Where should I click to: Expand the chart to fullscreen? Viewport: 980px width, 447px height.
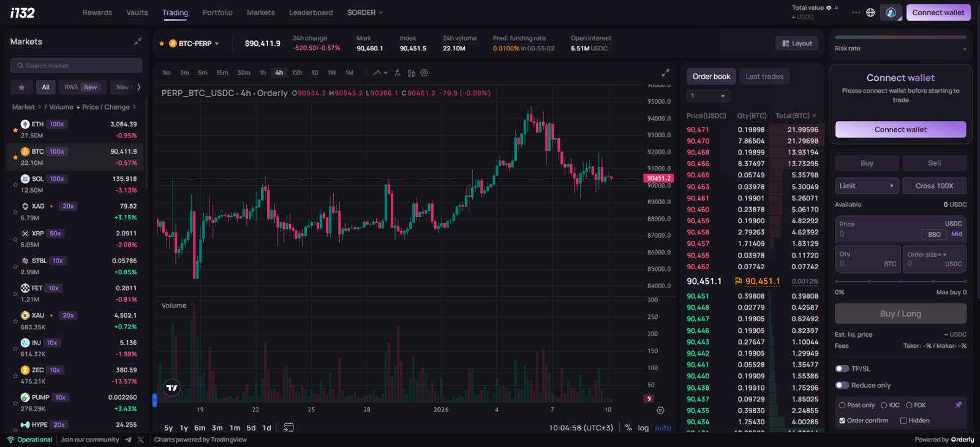665,73
